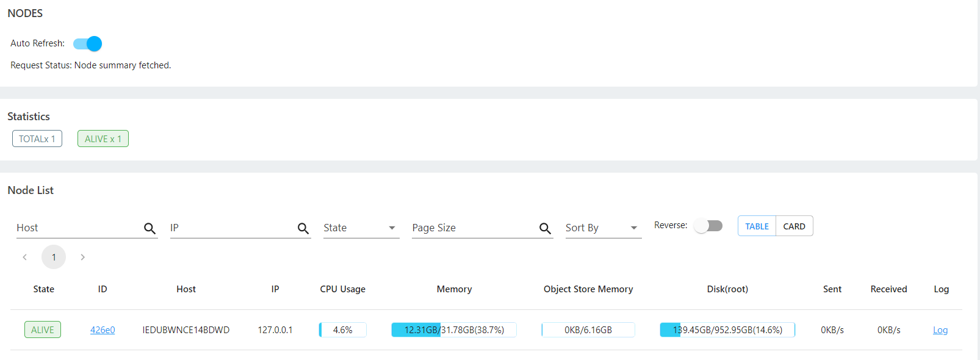Enable the Reverse sort toggle
This screenshot has width=980, height=360.
[x=708, y=226]
